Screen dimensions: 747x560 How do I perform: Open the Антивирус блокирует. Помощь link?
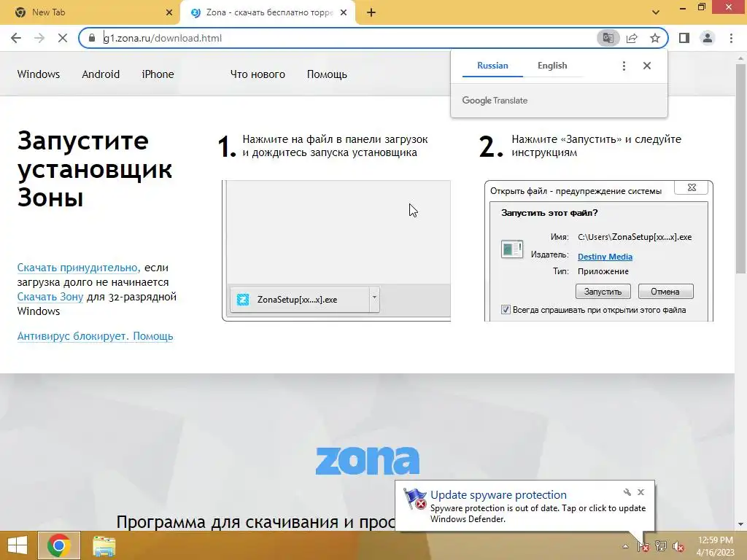tap(95, 336)
